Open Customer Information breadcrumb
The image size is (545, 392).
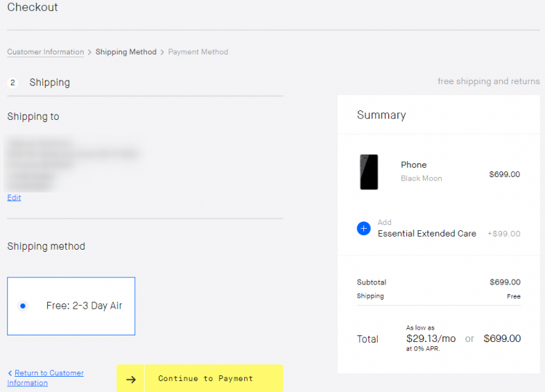[x=46, y=52]
